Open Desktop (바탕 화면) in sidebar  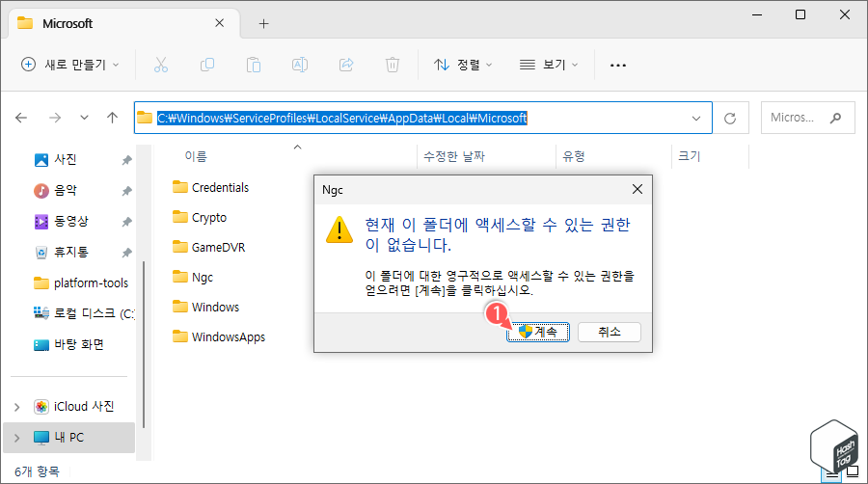pyautogui.click(x=68, y=344)
